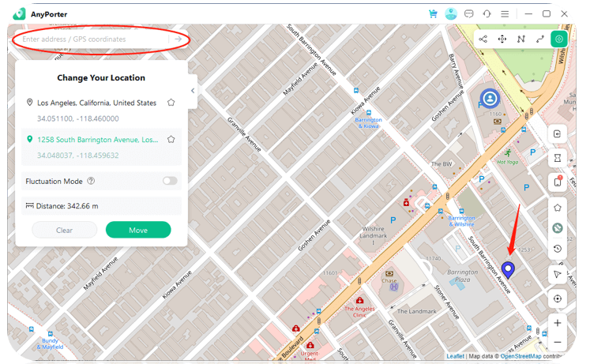Viewport: 590px width, 364px height.
Task: Click The Landmark map label
Action: pyautogui.click(x=416, y=311)
